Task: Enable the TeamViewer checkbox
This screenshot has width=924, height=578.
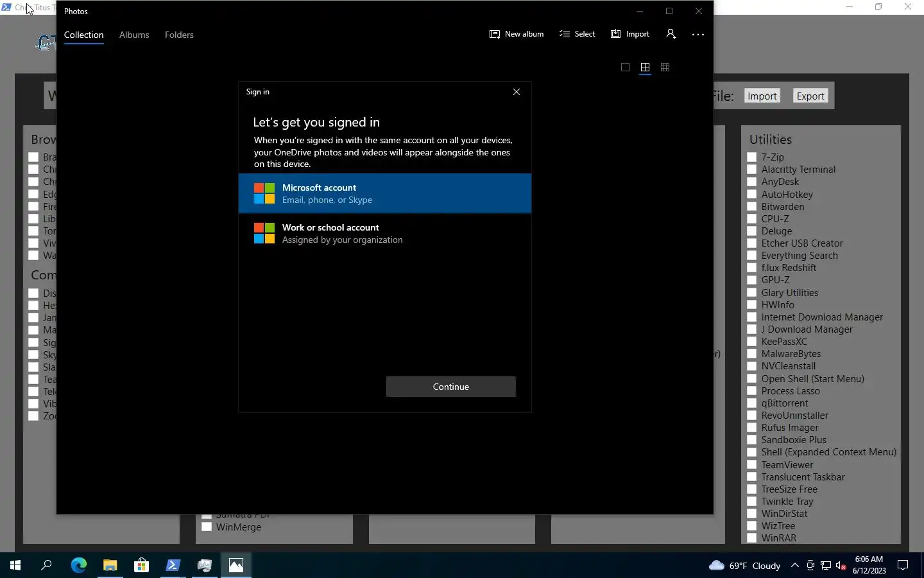Action: [x=751, y=464]
